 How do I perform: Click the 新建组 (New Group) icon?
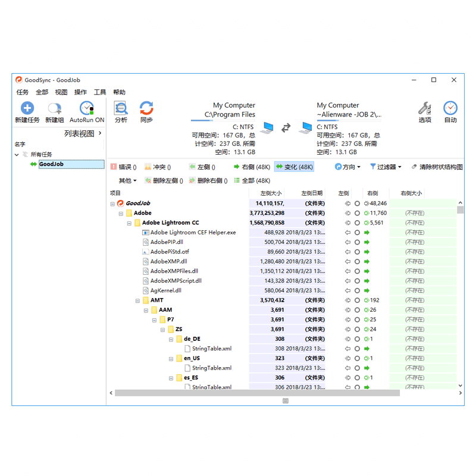pos(55,108)
